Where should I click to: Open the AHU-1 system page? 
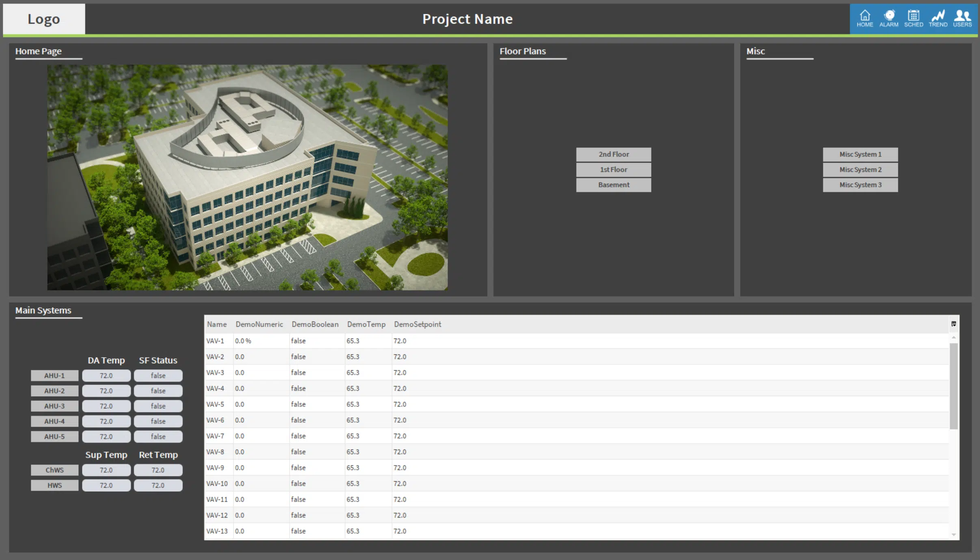pos(54,376)
